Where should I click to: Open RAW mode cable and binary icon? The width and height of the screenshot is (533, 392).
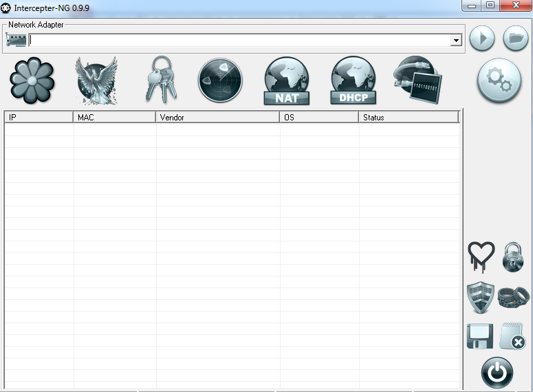[417, 80]
